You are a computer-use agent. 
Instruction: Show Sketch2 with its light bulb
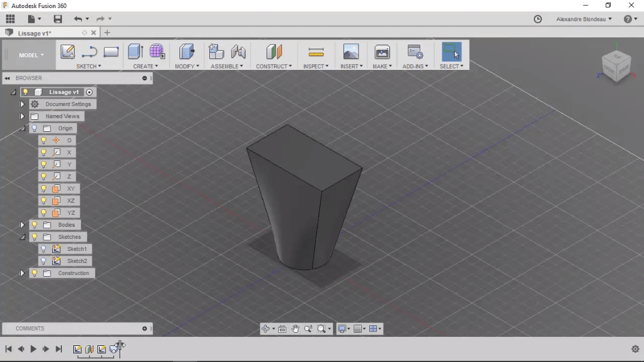[x=44, y=261]
